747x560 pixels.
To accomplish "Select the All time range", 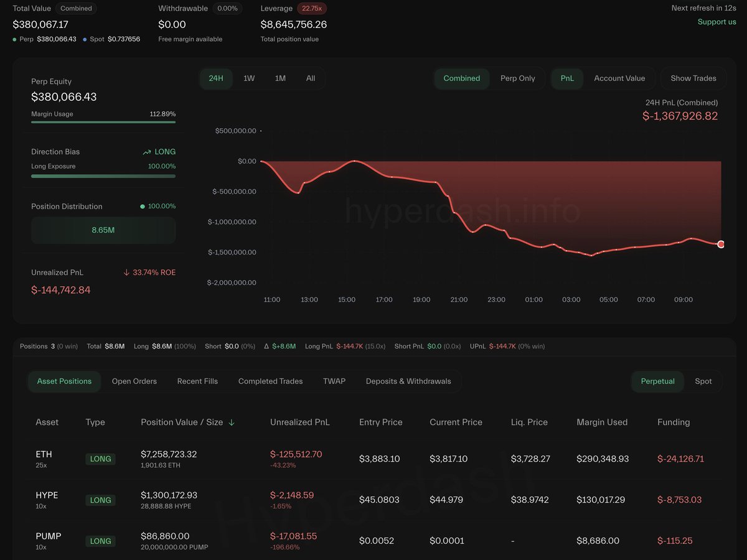I will [311, 78].
